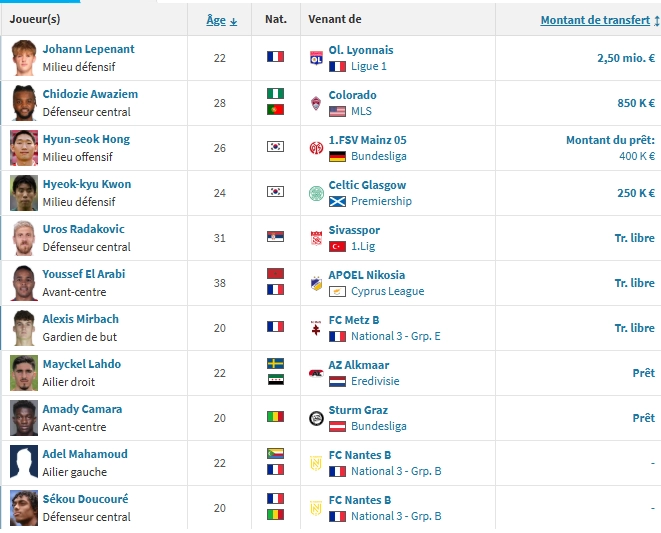
Task: Click the Colorado Rapids club crest
Action: click(316, 103)
